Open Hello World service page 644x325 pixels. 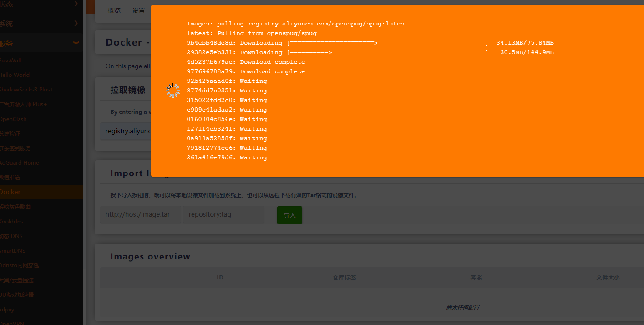click(x=15, y=75)
